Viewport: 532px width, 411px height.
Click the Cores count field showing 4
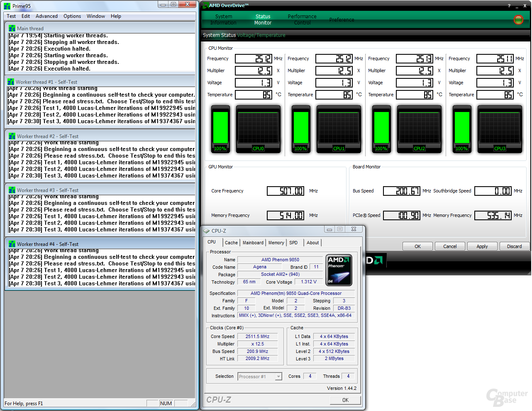tap(310, 376)
